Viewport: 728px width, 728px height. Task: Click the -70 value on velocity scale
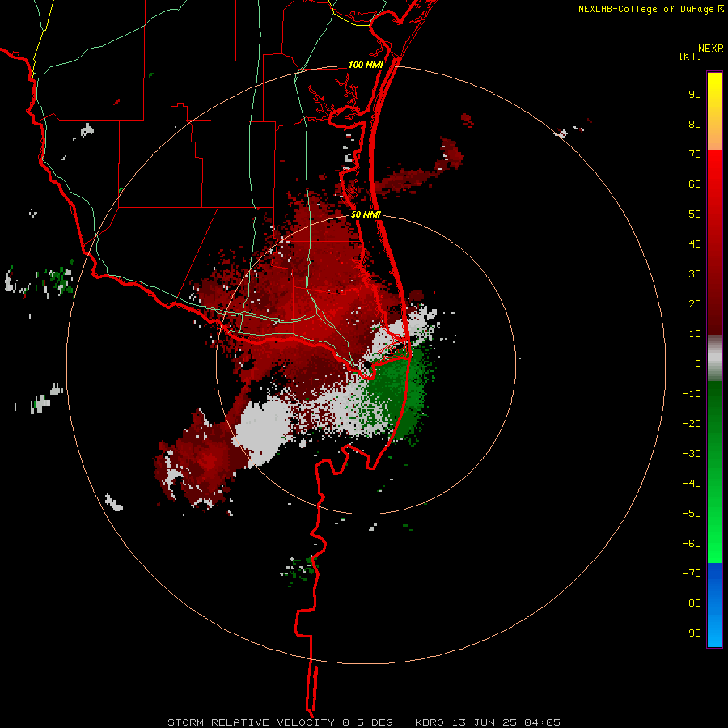(x=692, y=574)
